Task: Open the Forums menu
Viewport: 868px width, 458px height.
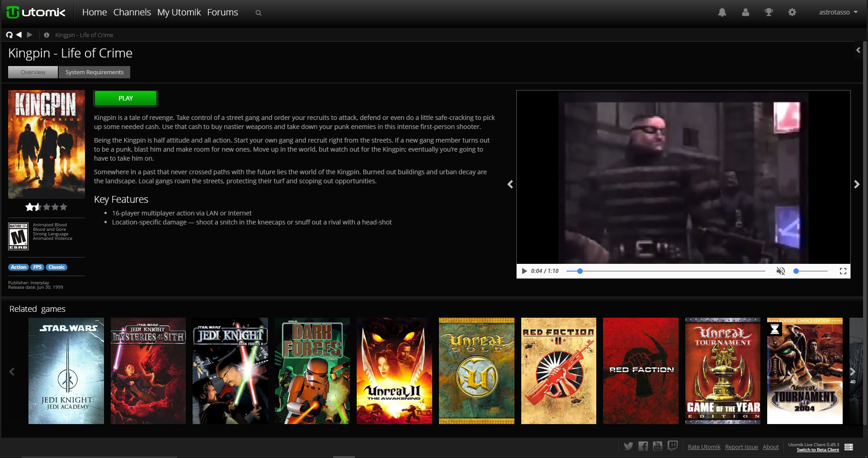Action: (222, 12)
